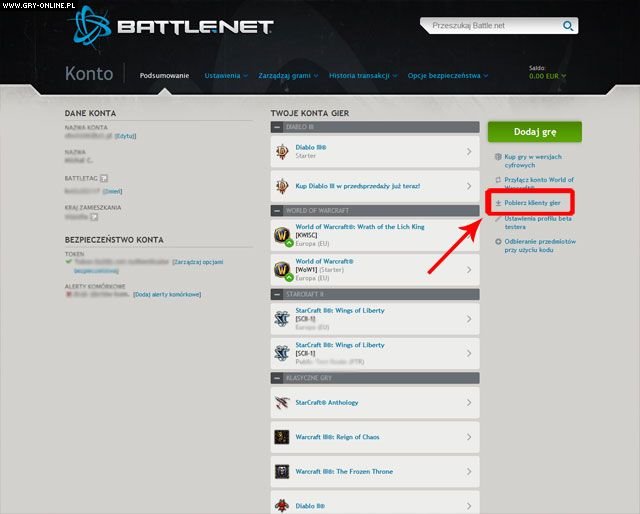Collapse the StarCraft II section

277,294
